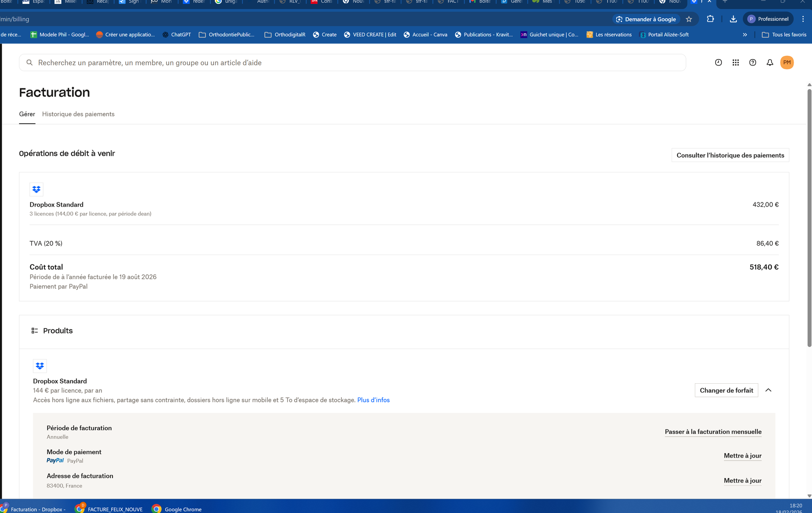
Task: Open the Chrome extensions puzzle icon
Action: point(710,19)
